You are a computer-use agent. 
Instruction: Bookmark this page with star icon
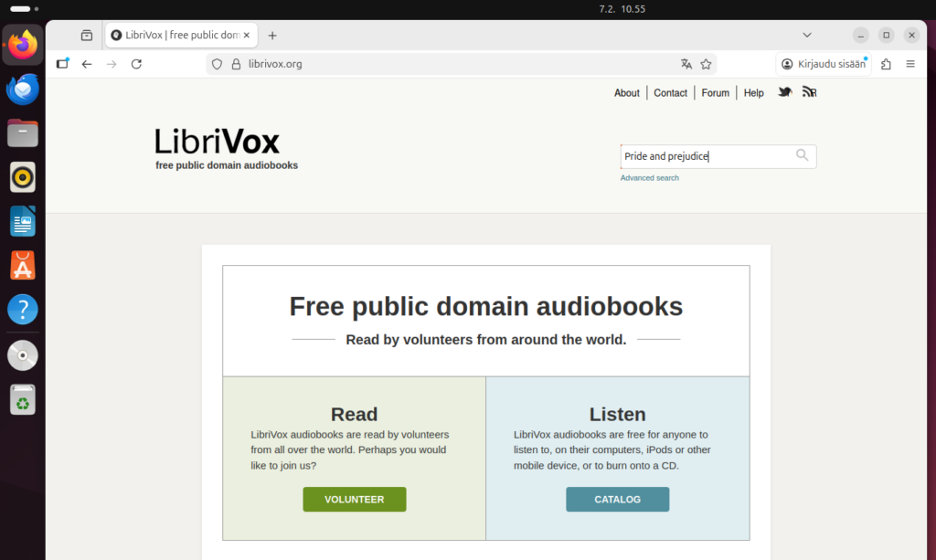pos(706,64)
